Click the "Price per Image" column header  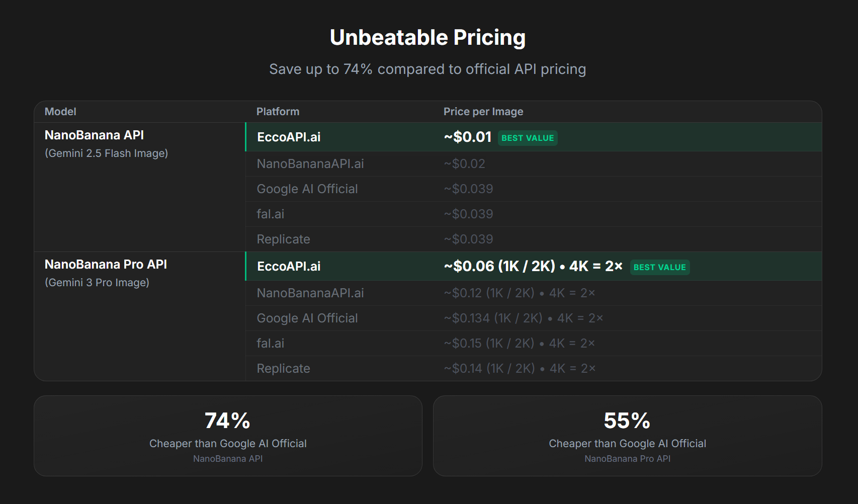pyautogui.click(x=483, y=112)
